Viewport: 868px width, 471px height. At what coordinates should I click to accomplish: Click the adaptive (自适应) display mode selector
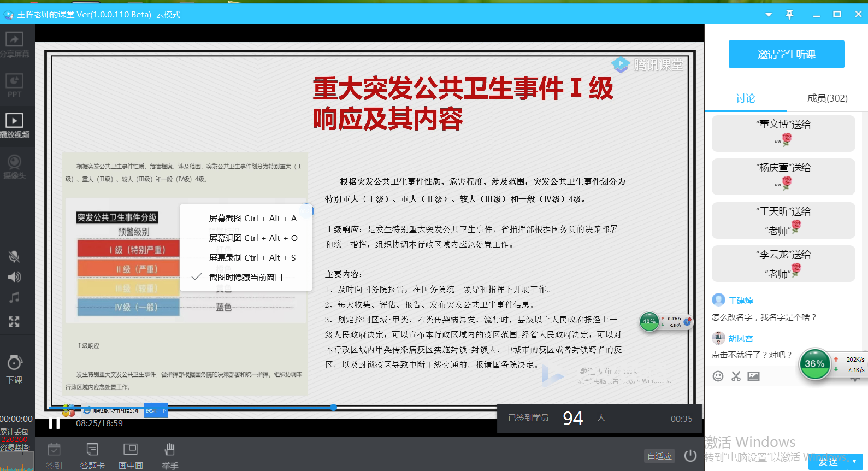pyautogui.click(x=659, y=456)
